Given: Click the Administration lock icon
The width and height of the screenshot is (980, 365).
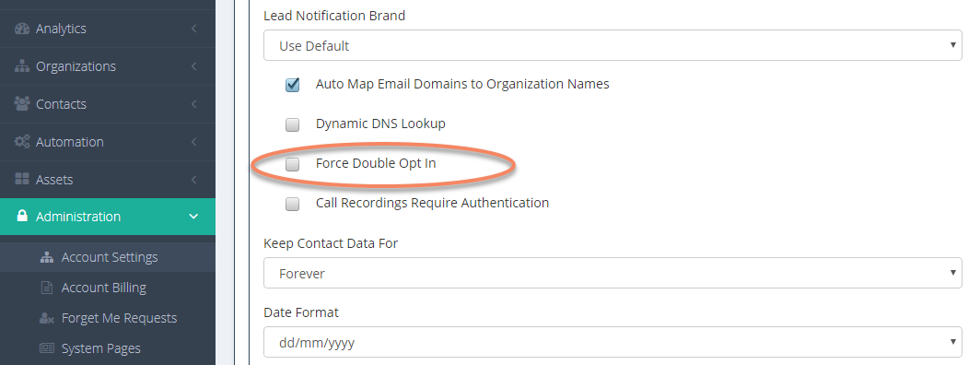Looking at the screenshot, I should tap(22, 217).
